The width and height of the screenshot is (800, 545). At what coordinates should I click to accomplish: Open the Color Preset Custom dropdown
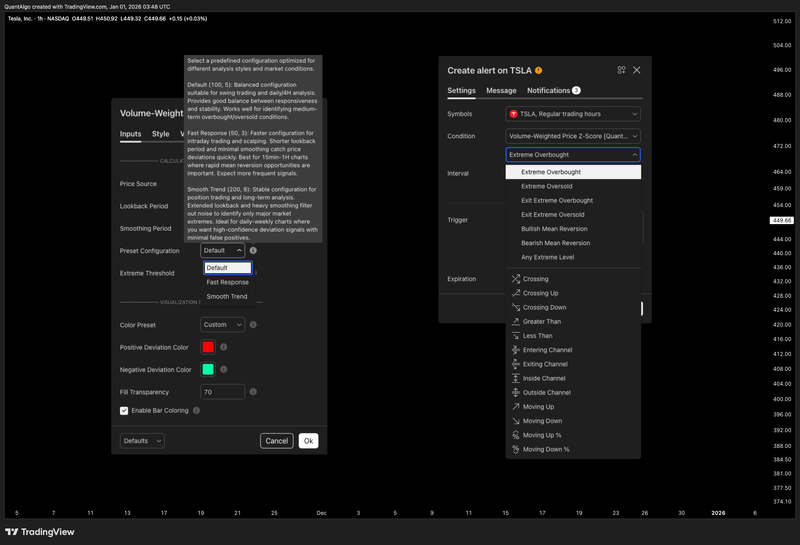click(223, 325)
